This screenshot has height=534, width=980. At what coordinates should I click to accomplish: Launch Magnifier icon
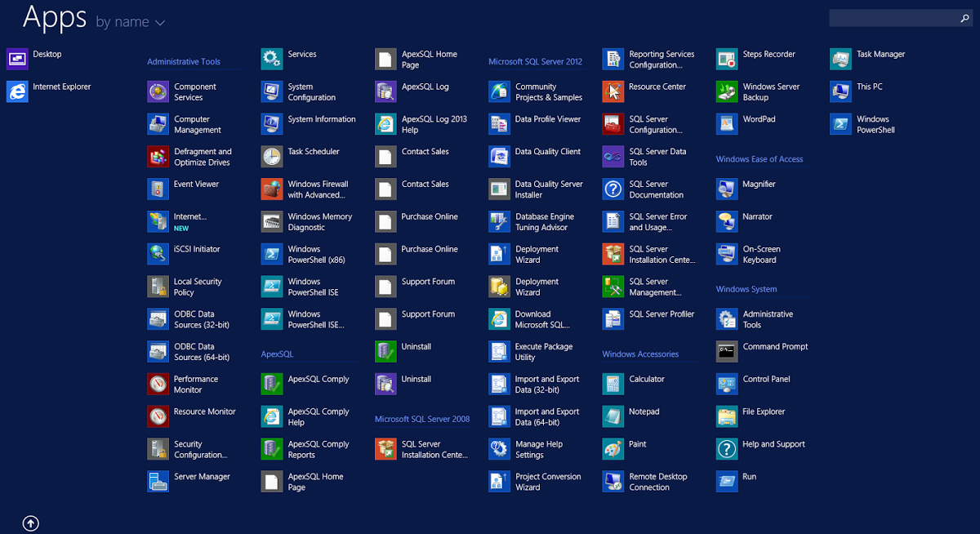pyautogui.click(x=728, y=189)
